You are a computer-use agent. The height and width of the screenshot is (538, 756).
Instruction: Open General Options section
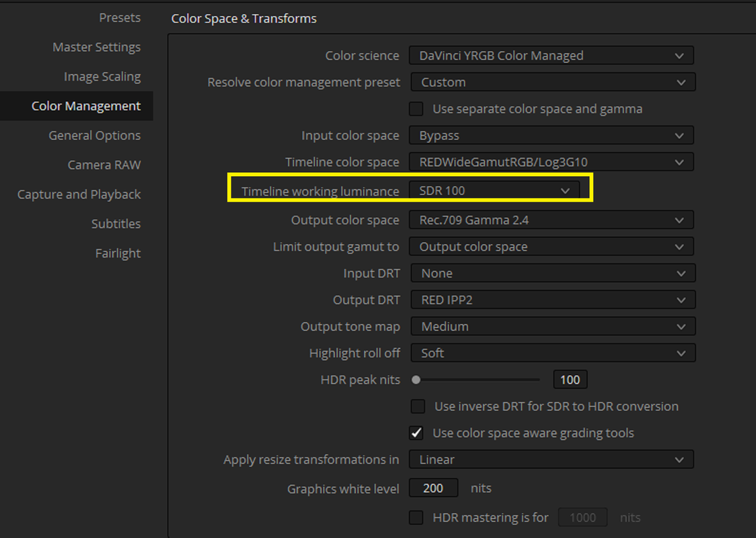pos(94,135)
